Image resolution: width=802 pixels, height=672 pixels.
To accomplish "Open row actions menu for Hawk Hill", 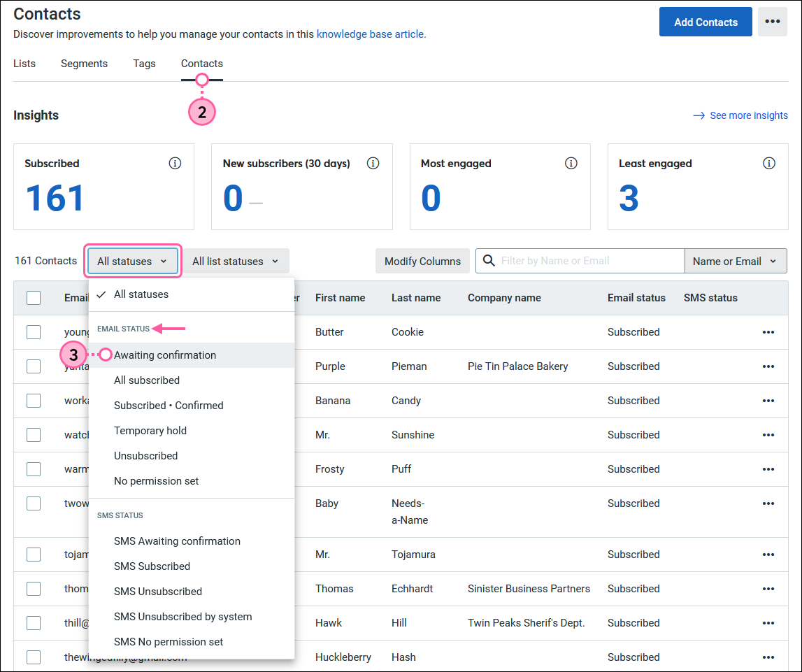I will click(x=768, y=623).
